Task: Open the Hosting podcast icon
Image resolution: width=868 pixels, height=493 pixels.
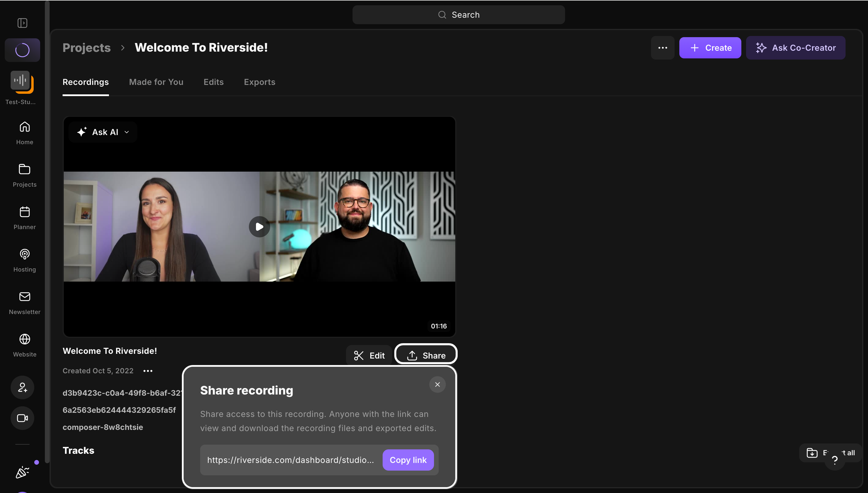Action: (25, 254)
